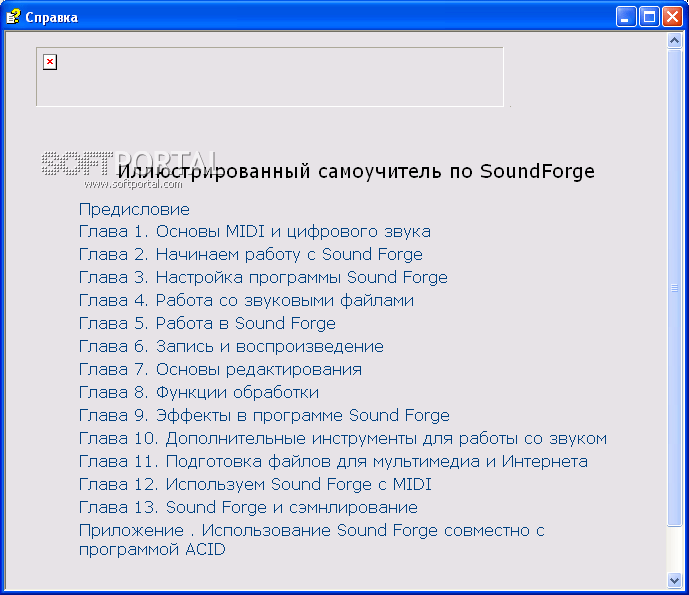Screen dimensions: 689x595
Task: Close the Справка window
Action: click(x=672, y=17)
